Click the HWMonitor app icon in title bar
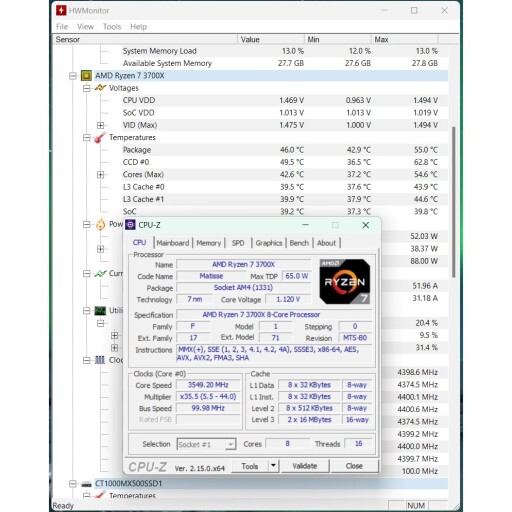Screen dimensions: 512x512 tap(61, 11)
